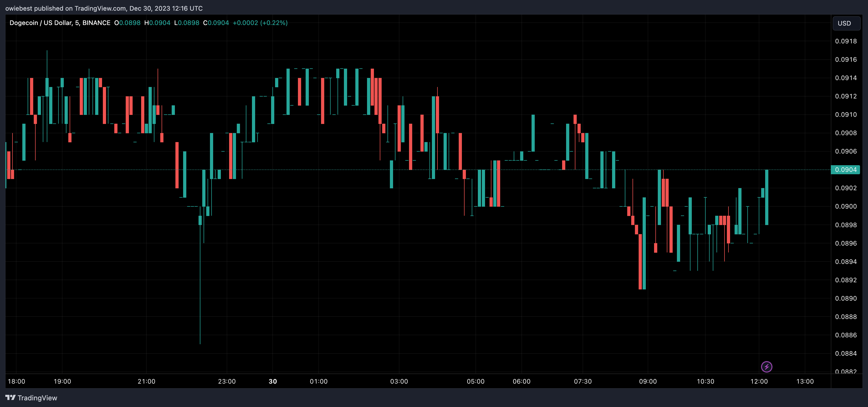Click the 0.0912 price axis label

846,96
